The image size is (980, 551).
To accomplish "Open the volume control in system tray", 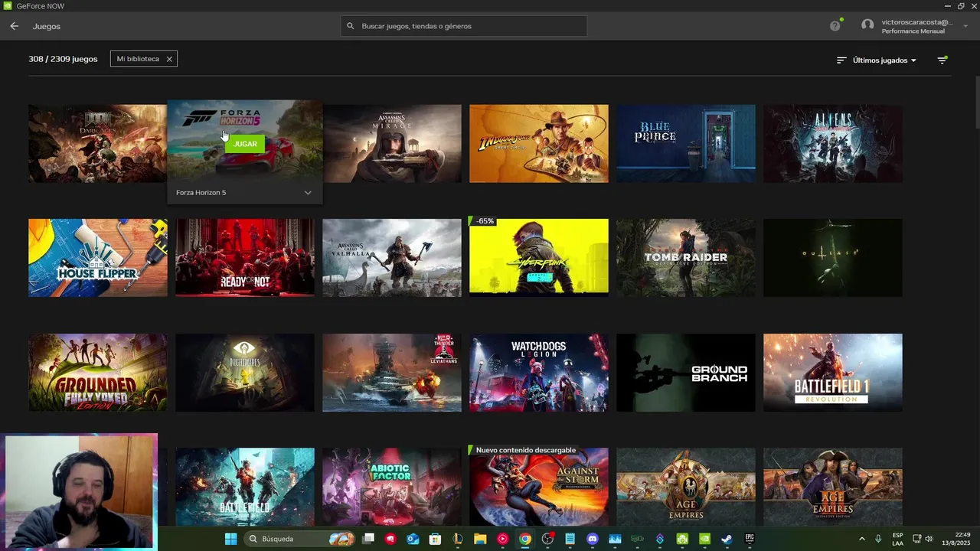I will (x=929, y=539).
